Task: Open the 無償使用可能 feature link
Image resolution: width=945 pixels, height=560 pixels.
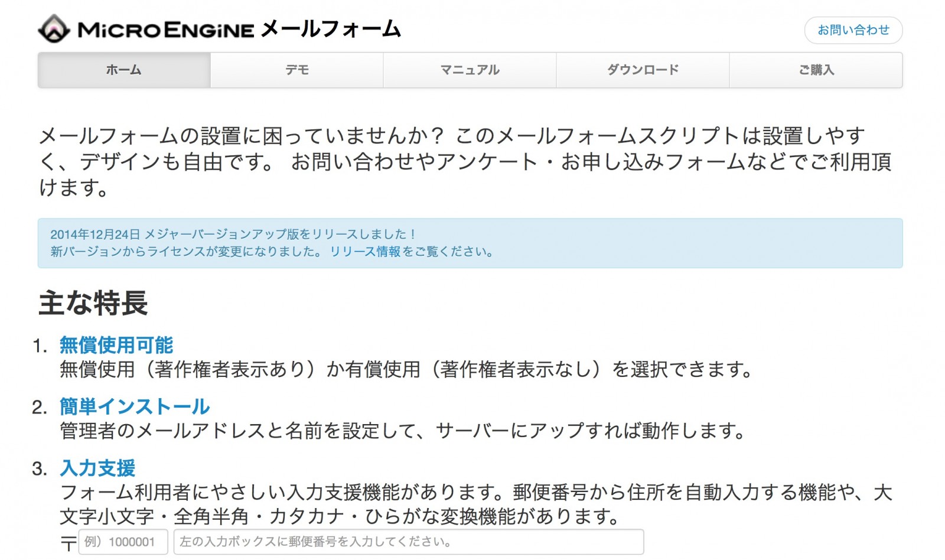Action: coord(116,345)
